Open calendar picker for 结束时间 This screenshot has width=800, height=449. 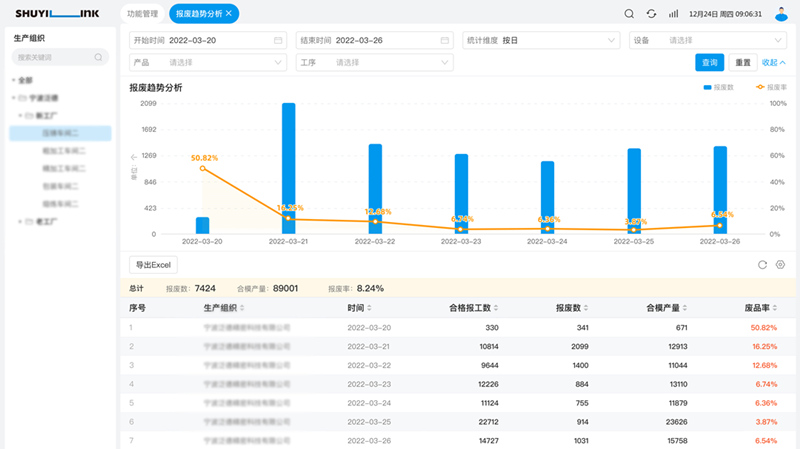tap(444, 40)
